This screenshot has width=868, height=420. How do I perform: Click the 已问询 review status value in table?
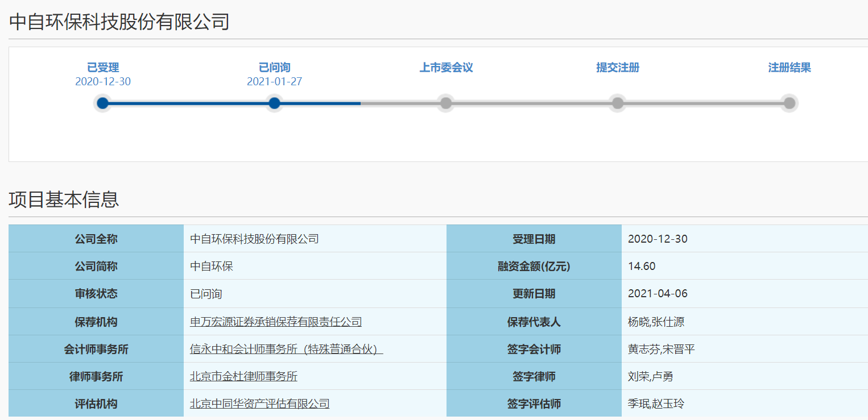click(x=206, y=294)
